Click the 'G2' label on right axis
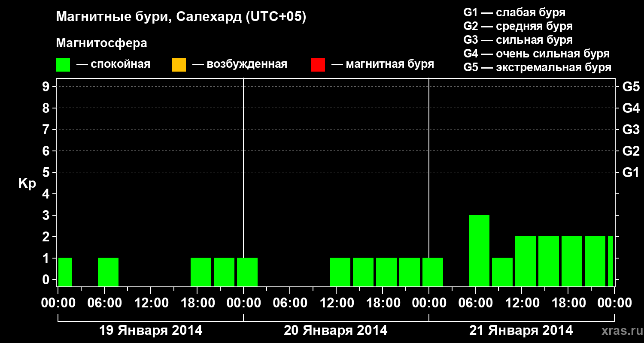644x343 pixels. point(631,151)
